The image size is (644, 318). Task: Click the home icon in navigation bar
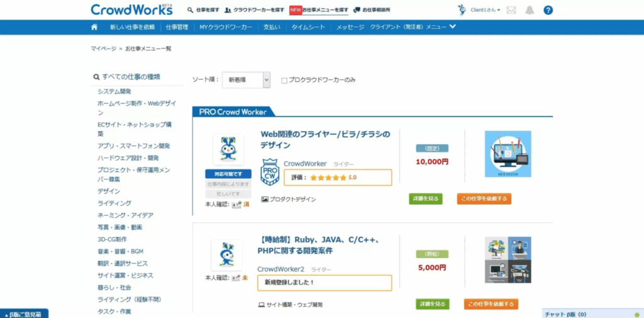94,27
